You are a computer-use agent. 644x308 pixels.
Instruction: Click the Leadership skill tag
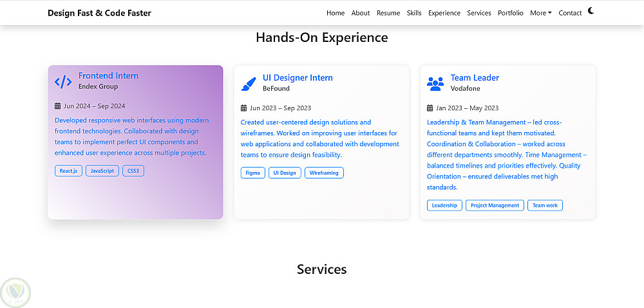[444, 206]
